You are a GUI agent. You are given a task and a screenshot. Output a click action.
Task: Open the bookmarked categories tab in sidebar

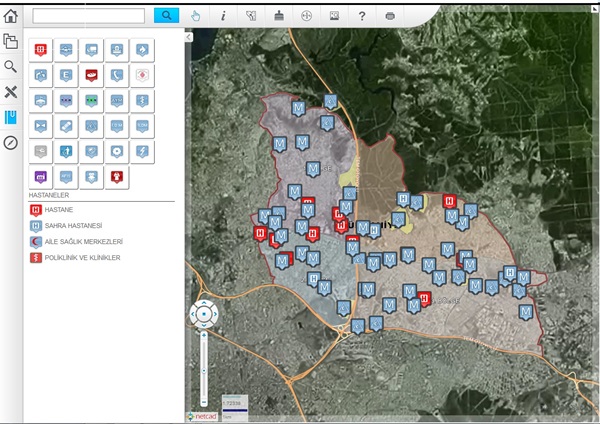pos(11,118)
